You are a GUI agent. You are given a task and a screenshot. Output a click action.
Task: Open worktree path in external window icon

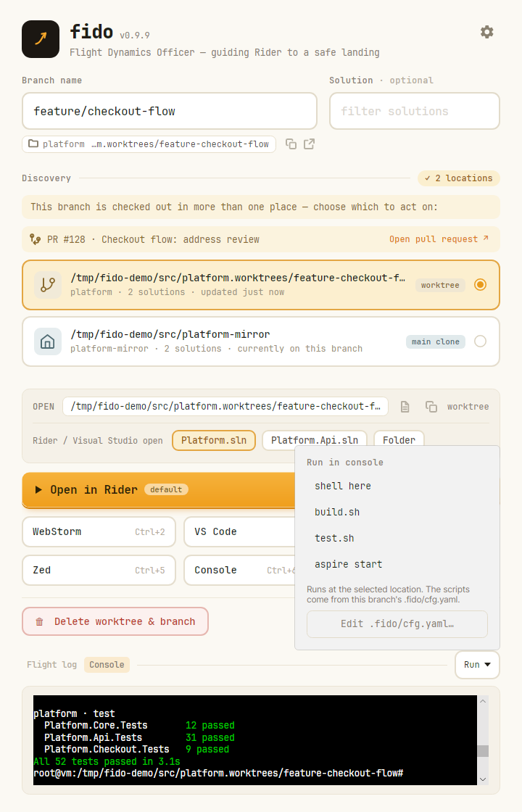click(x=309, y=144)
